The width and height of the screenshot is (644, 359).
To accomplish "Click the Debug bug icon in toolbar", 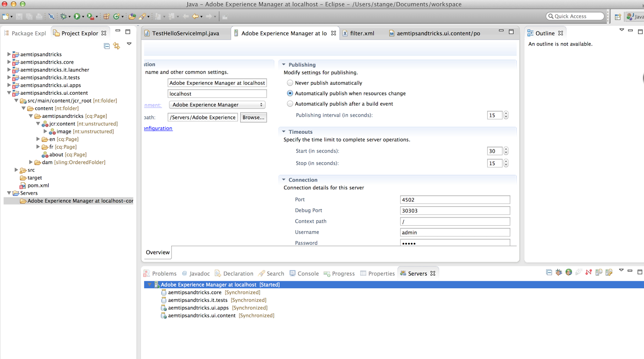I will 63,17.
